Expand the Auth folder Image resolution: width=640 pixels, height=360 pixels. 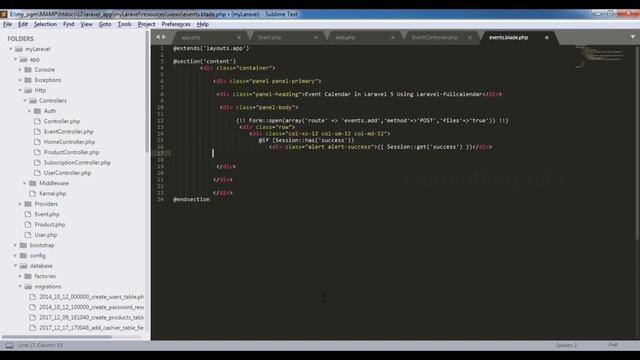click(29, 111)
